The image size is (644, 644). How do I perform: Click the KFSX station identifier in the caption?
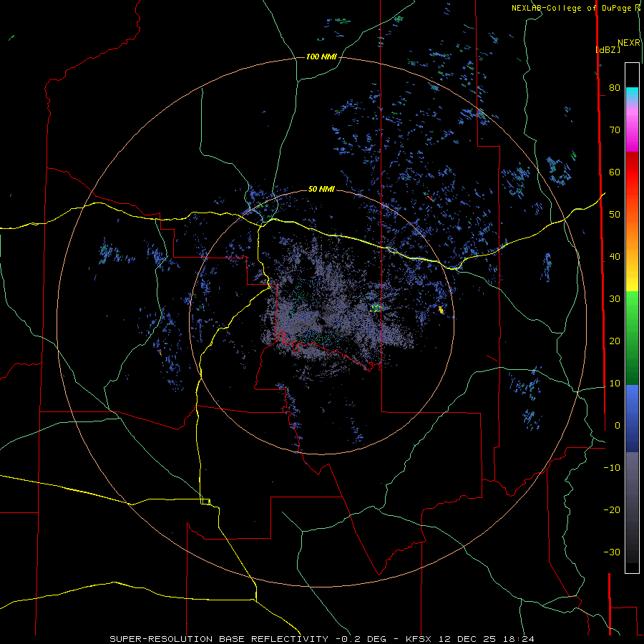point(419,639)
